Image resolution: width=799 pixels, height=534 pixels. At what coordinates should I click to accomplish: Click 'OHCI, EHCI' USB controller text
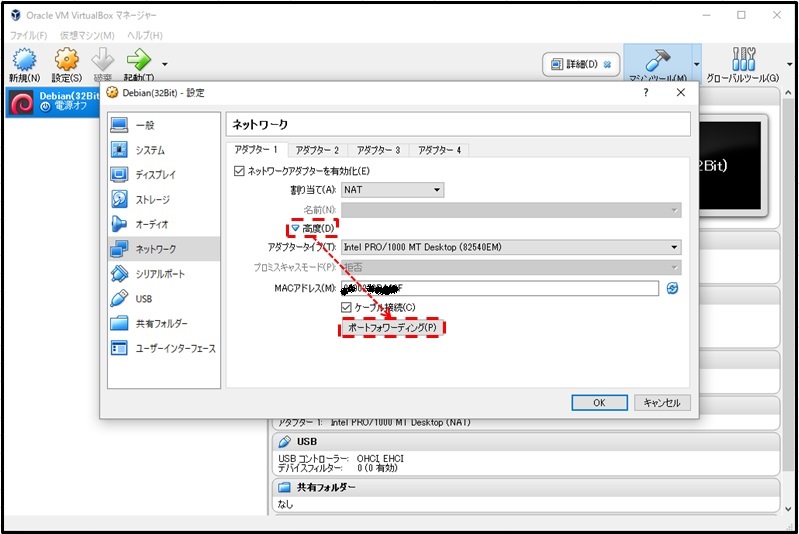tap(380, 459)
